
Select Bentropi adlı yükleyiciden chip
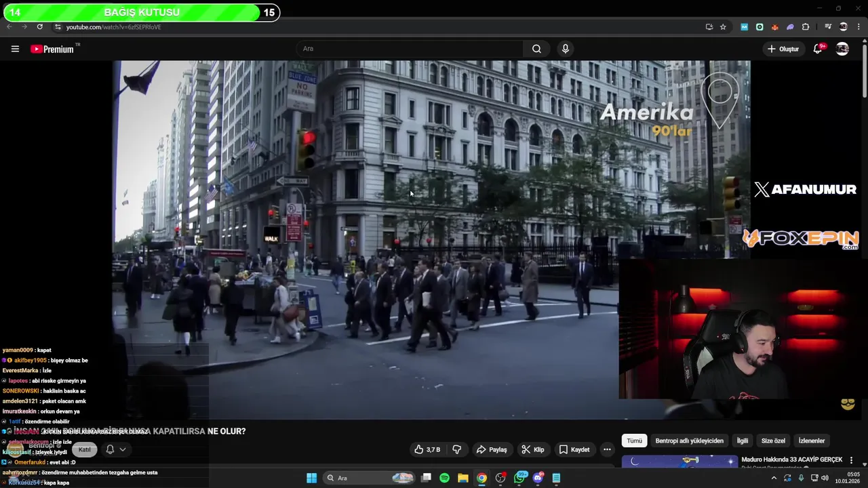(x=689, y=441)
